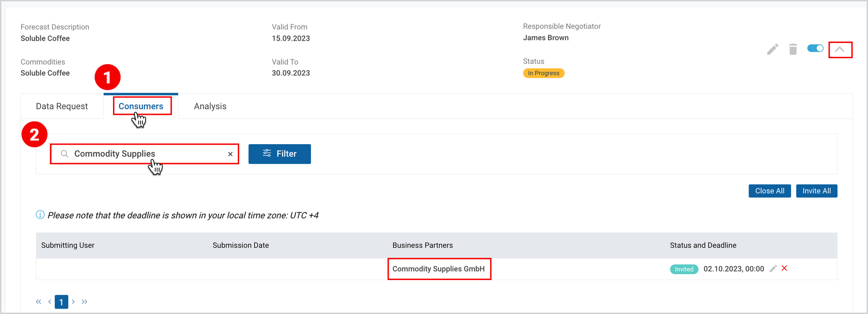Screen dimensions: 868x314
Task: Go to the previous results page
Action: point(49,302)
